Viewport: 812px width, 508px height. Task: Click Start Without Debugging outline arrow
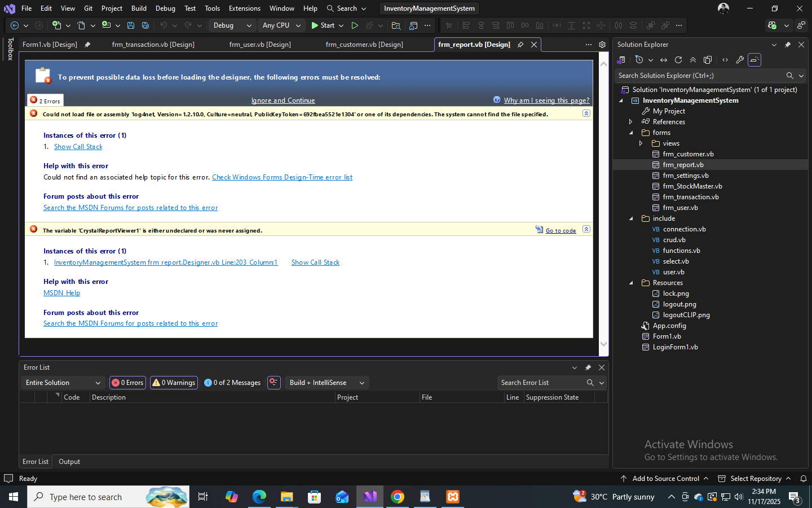[x=355, y=25]
